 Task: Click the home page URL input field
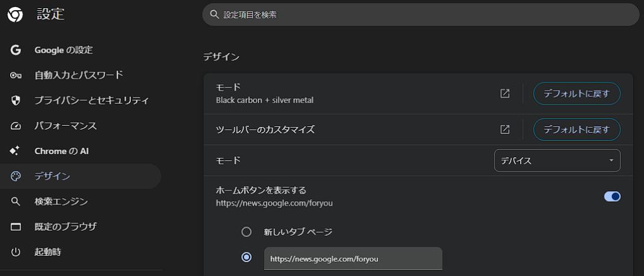tap(353, 258)
